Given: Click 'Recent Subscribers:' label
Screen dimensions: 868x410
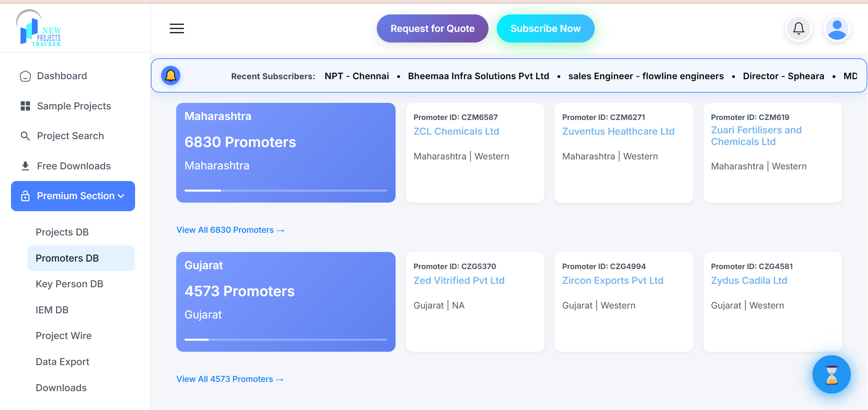Looking at the screenshot, I should pyautogui.click(x=273, y=76).
